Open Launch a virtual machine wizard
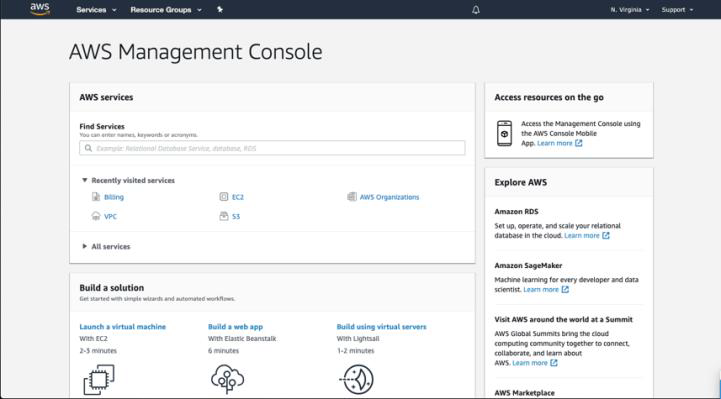721x399 pixels. [123, 326]
